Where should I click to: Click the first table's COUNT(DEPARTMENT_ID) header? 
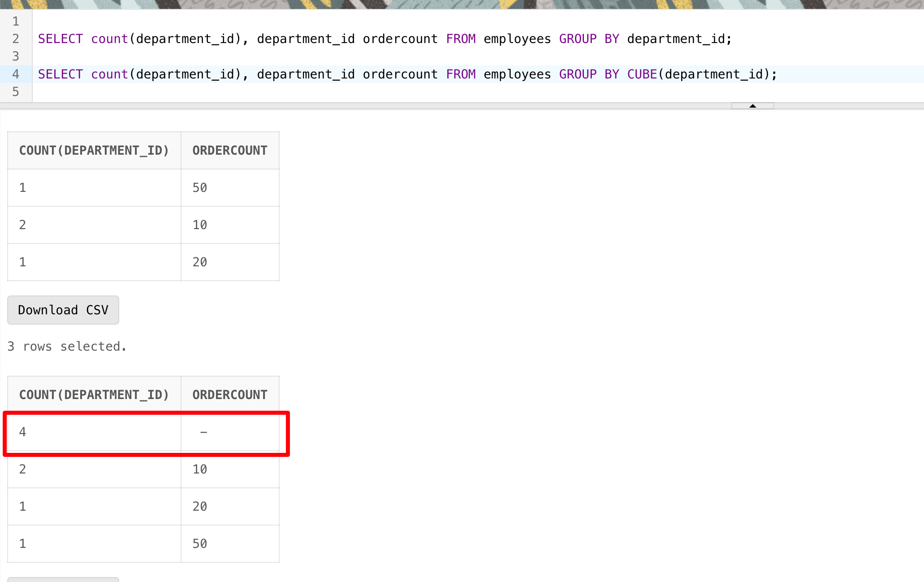[94, 151]
